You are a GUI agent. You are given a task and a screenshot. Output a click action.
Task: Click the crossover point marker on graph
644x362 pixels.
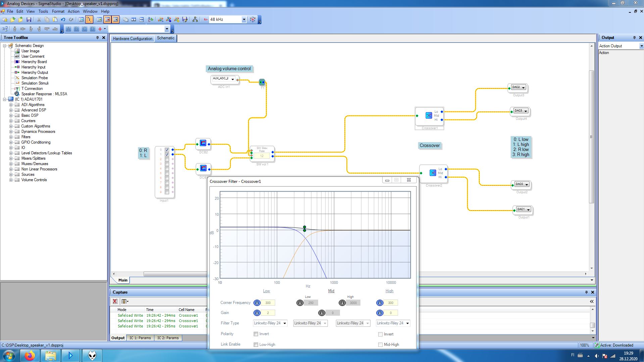tap(304, 228)
